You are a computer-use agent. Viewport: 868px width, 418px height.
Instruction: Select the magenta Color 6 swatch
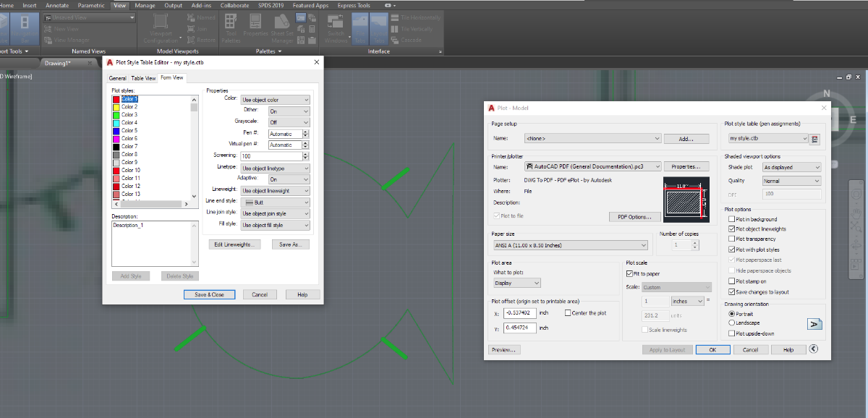(116, 138)
